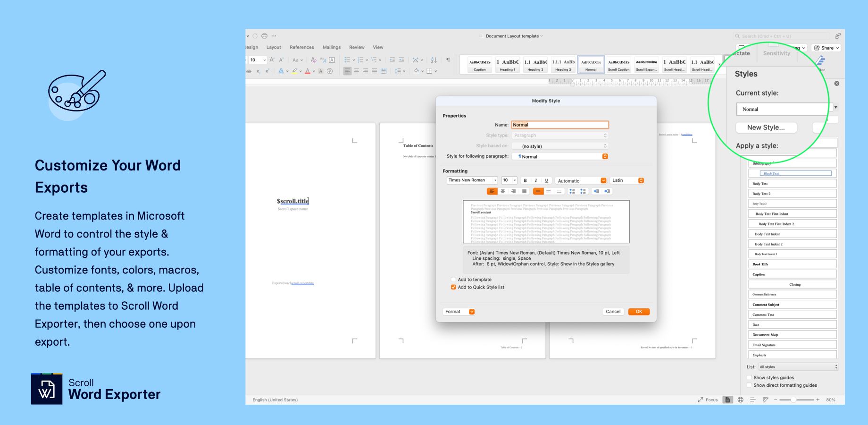
Task: Click the Share button
Action: pyautogui.click(x=826, y=48)
